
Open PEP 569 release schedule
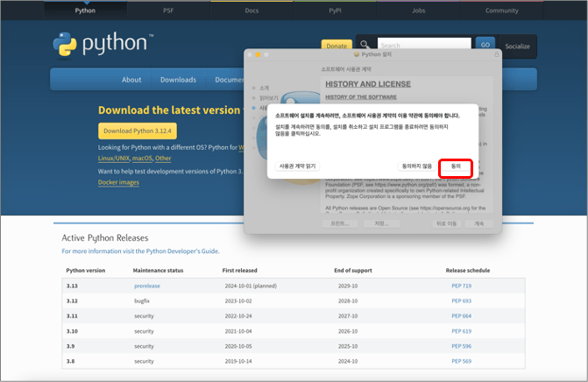pos(461,361)
